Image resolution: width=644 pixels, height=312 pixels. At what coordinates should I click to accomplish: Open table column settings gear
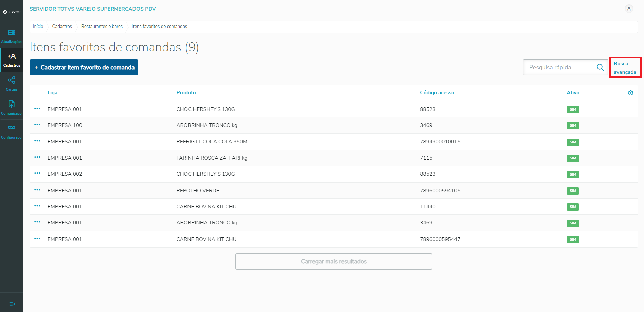tap(631, 93)
